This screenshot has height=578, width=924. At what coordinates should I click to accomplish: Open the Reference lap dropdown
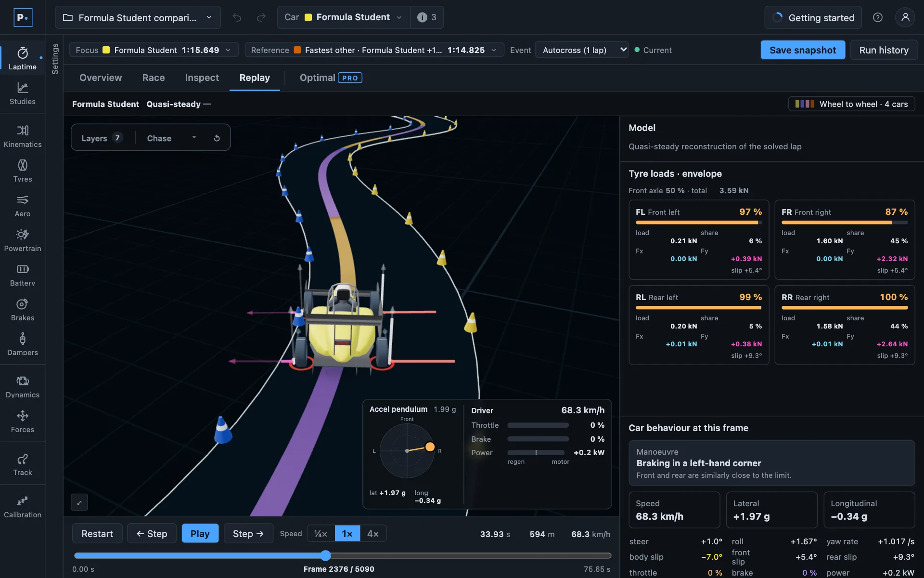374,50
